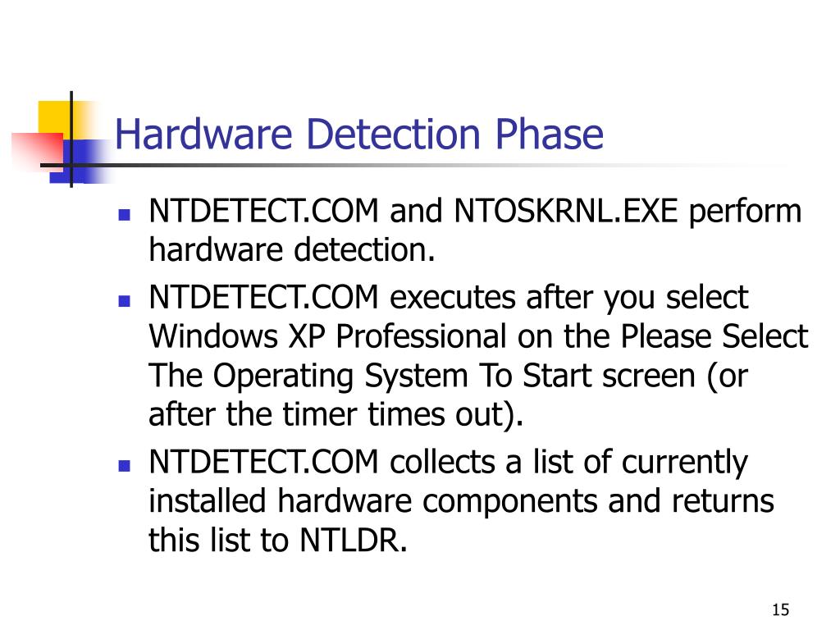Select the second blue bullet marker

point(125,300)
